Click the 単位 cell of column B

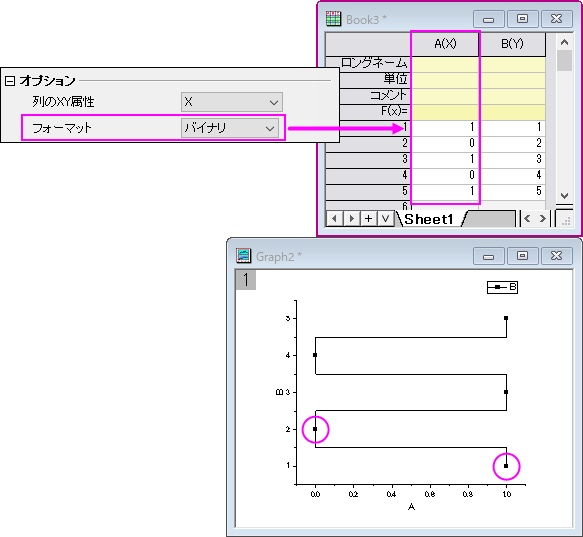click(x=512, y=80)
